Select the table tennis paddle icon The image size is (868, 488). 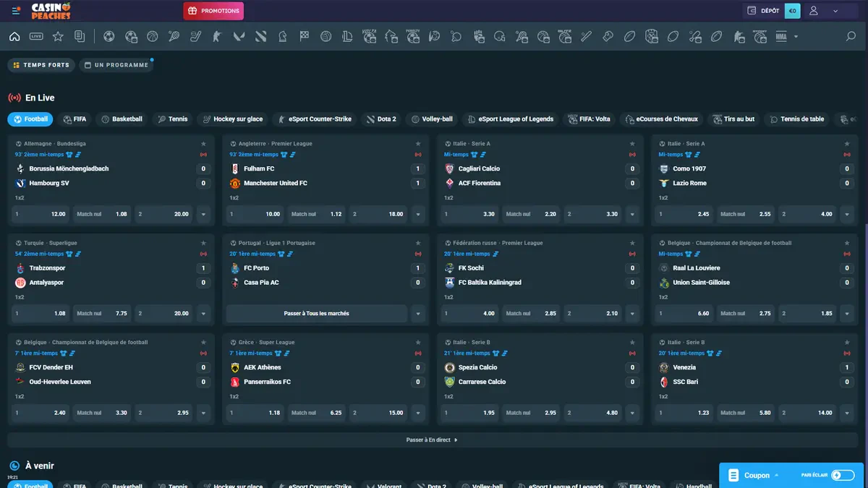click(456, 36)
